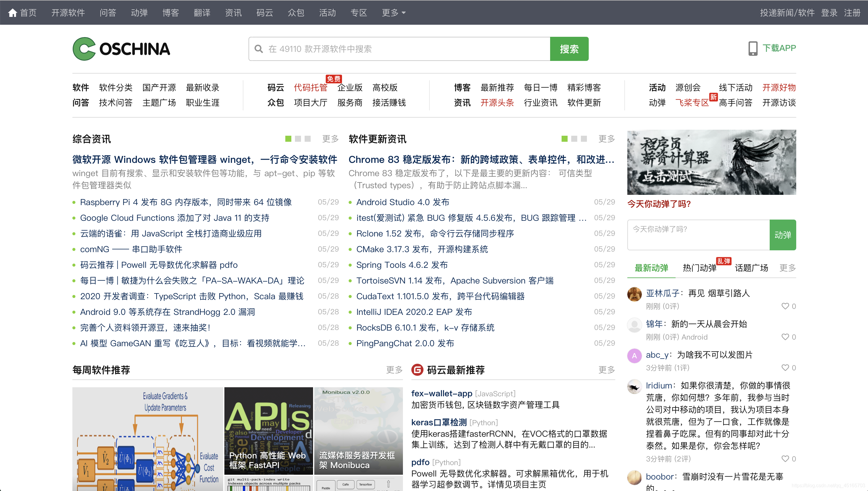Image resolution: width=868 pixels, height=491 pixels.
Task: Open Python 高性能 Web 框架 FastAPI thumbnail
Action: coord(268,431)
